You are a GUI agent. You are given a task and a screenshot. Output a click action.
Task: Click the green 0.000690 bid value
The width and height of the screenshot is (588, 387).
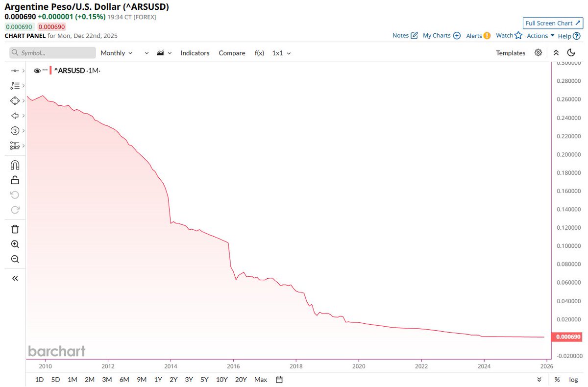point(19,27)
